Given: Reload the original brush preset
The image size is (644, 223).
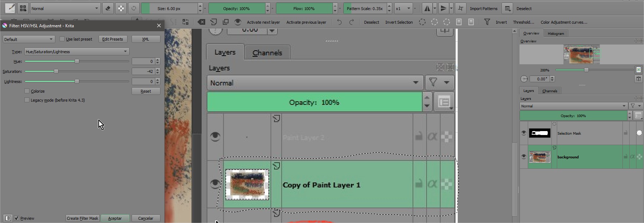Looking at the screenshot, I should coord(134,8).
